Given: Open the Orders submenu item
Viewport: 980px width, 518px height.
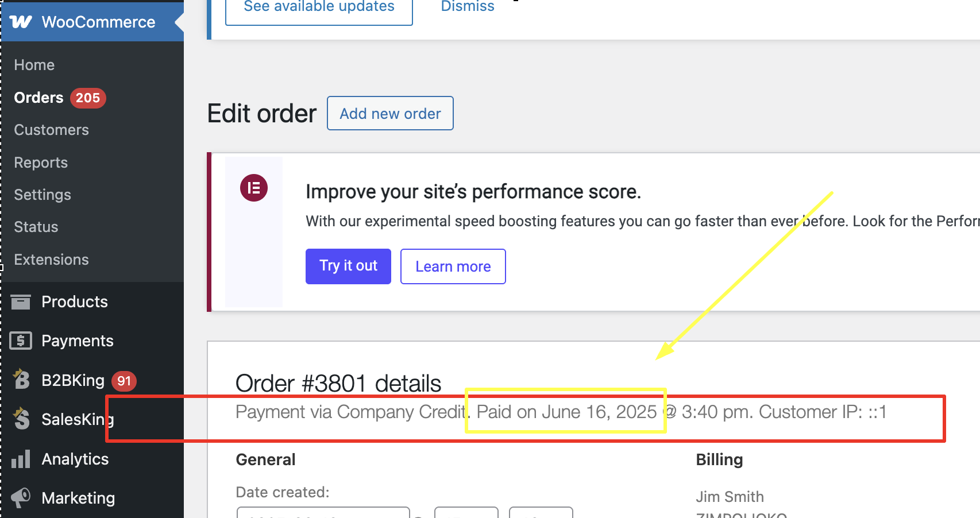Looking at the screenshot, I should point(38,98).
